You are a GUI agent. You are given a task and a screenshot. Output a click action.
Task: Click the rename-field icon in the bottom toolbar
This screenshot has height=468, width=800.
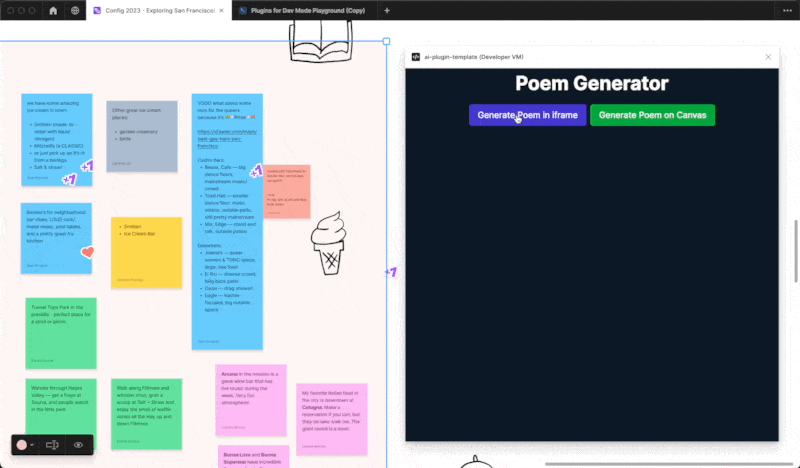point(52,444)
